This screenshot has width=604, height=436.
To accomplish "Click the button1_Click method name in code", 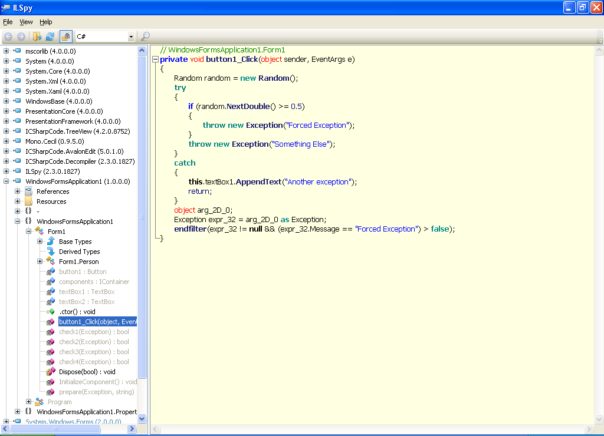I will click(232, 59).
